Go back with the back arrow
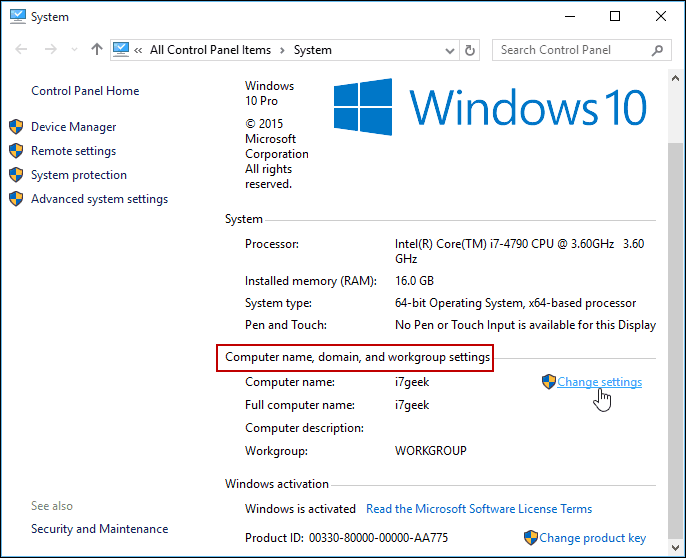This screenshot has width=686, height=558. (x=21, y=49)
